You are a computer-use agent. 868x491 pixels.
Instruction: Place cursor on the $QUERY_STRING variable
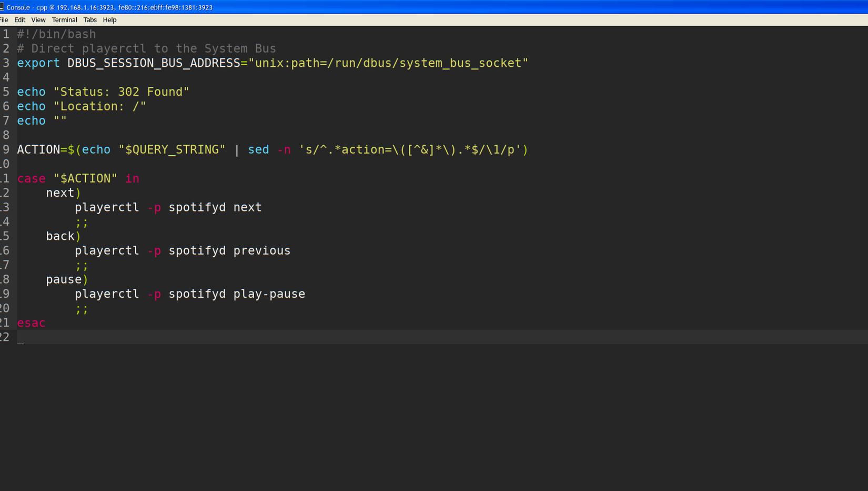[x=171, y=150]
